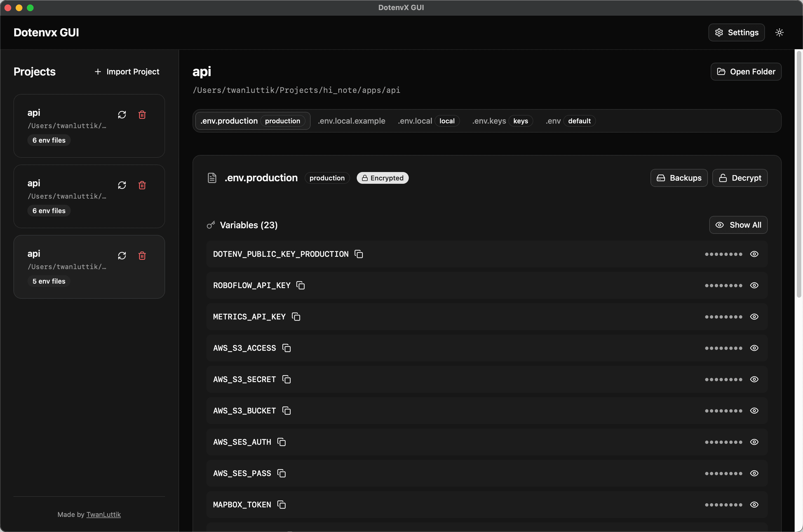803x532 pixels.
Task: Copy the ROBOFLOW_API_KEY value
Action: [x=300, y=285]
